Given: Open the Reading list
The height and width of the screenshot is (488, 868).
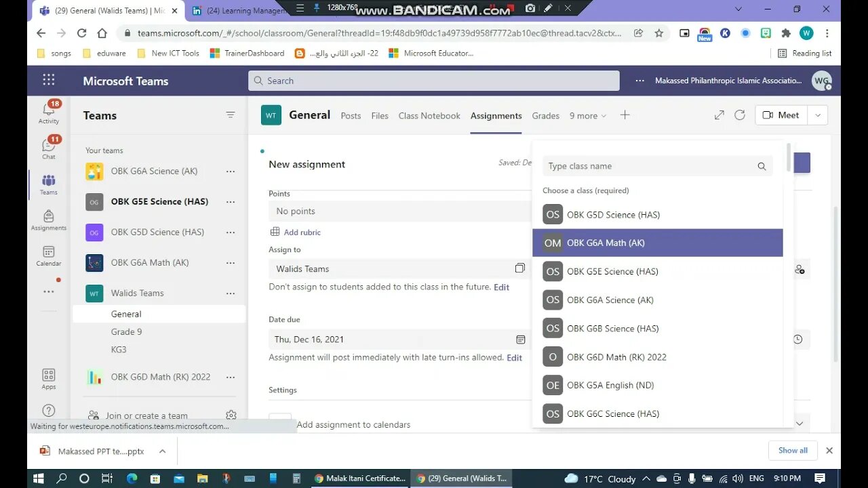Looking at the screenshot, I should (805, 53).
